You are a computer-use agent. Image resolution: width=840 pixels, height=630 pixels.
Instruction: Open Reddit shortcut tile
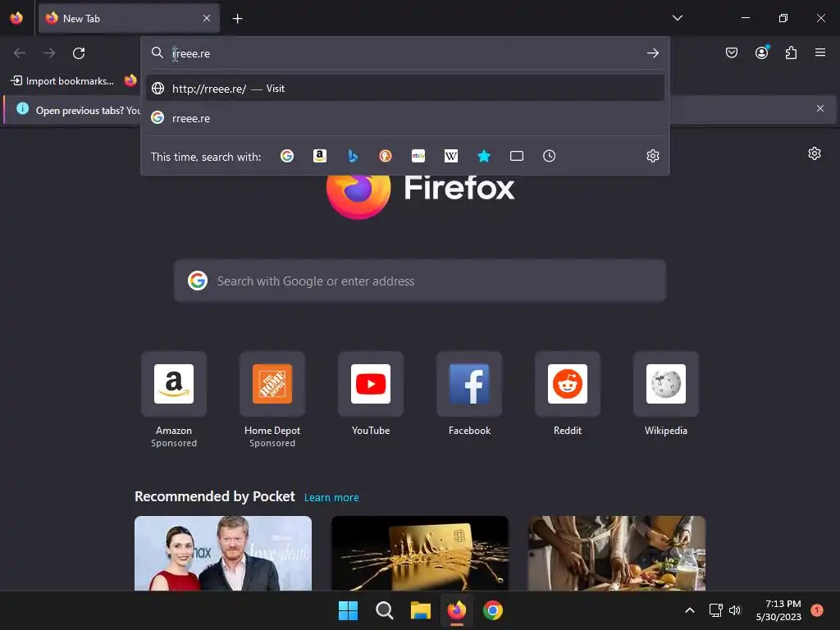point(568,384)
